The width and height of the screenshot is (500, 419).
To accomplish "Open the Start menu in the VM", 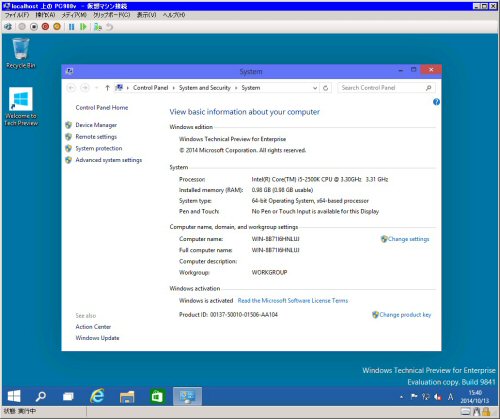I will click(x=14, y=396).
